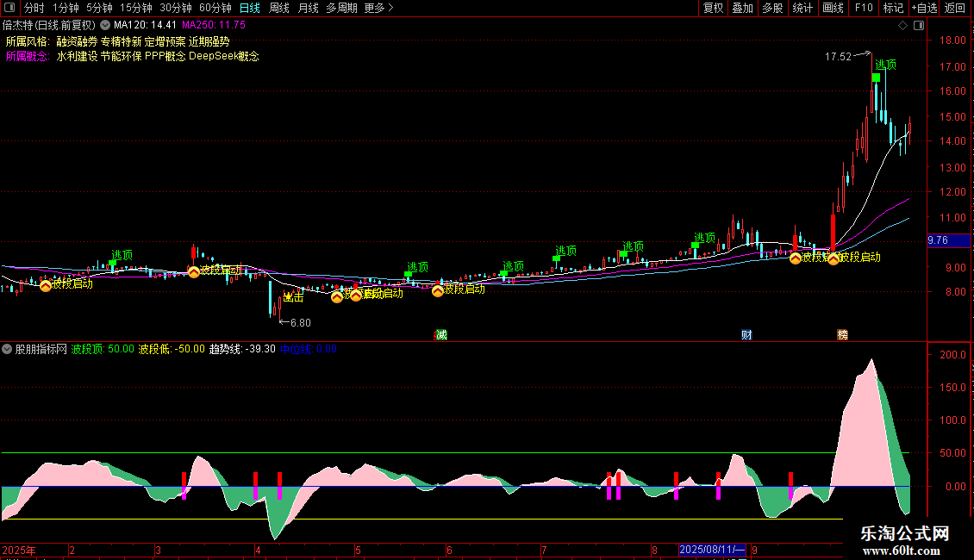Click the 200.0 indicator scale value

[952, 355]
